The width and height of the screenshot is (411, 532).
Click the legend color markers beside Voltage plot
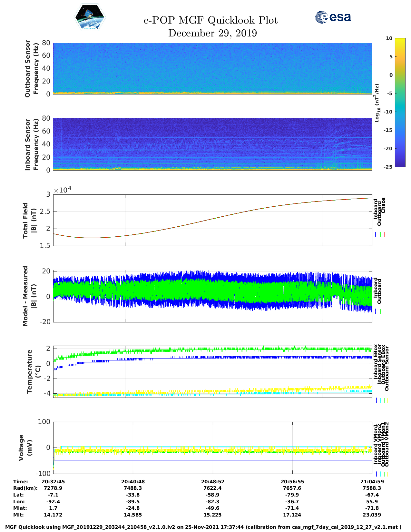click(x=382, y=474)
